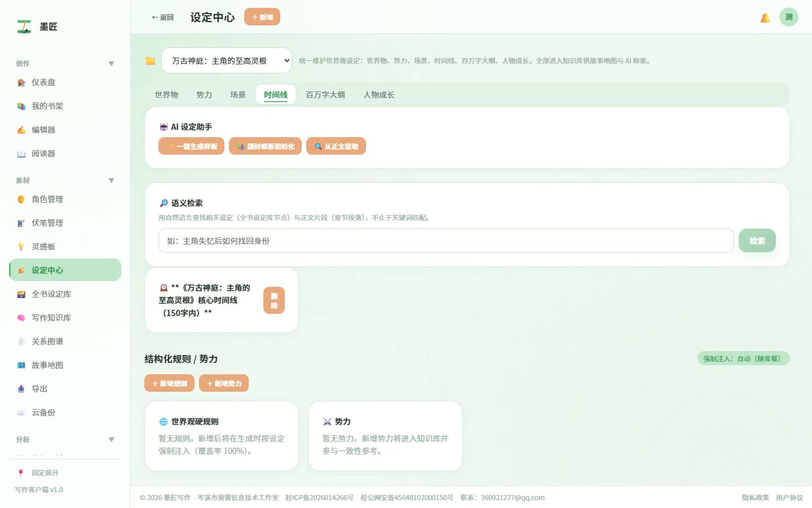Switch to the 势力 tab
The image size is (812, 508).
click(x=204, y=95)
